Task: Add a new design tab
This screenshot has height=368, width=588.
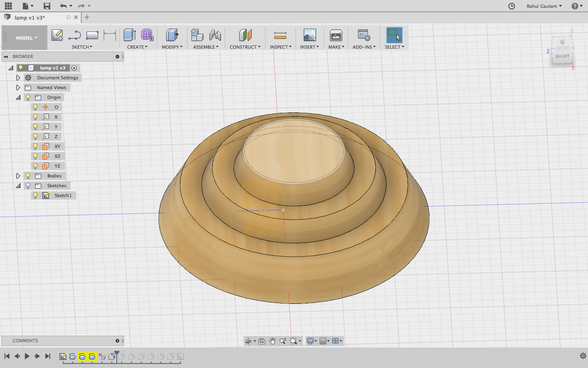Action: point(87,17)
